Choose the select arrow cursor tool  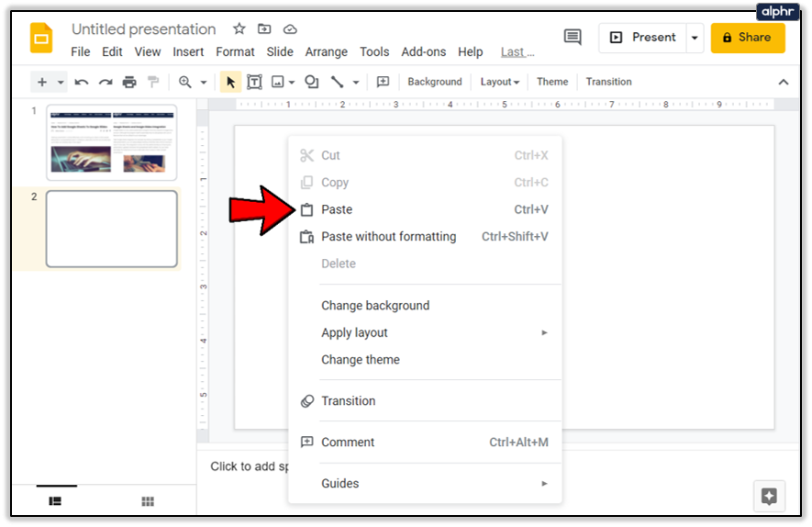point(230,82)
